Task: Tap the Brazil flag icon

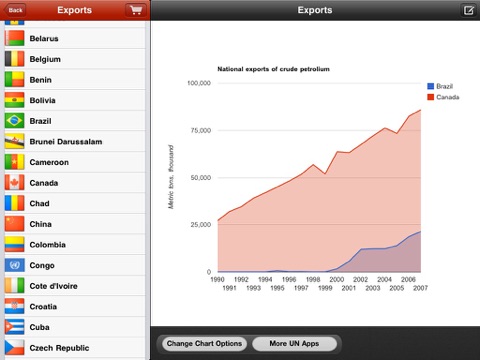Action: (14, 121)
